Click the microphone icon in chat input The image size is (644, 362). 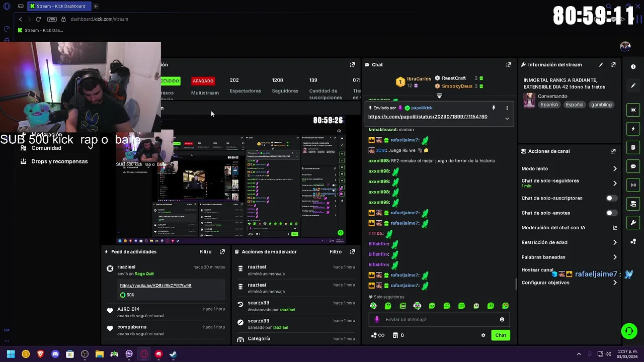377,320
